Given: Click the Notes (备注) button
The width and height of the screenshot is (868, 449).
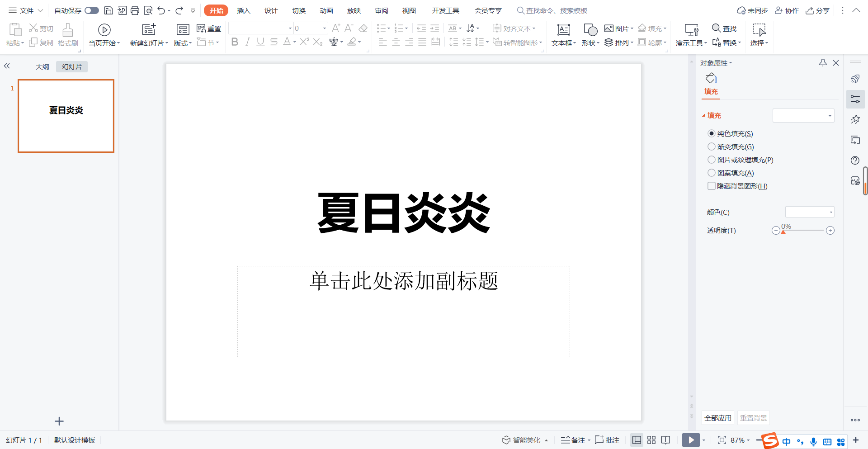Looking at the screenshot, I should [573, 440].
